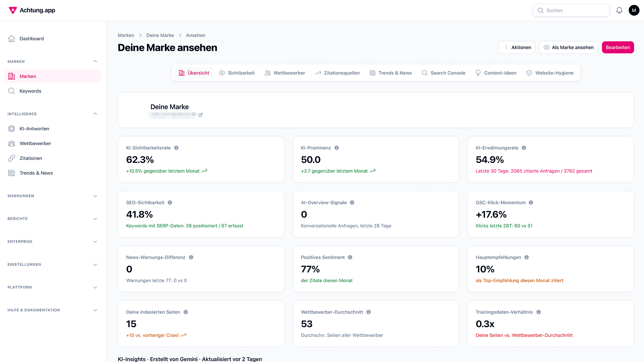Click the Achtung.app logo
This screenshot has width=644, height=362.
click(32, 10)
